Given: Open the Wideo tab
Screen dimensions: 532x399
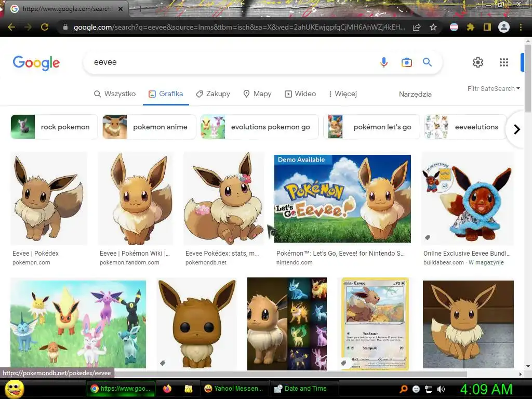Looking at the screenshot, I should click(x=300, y=94).
